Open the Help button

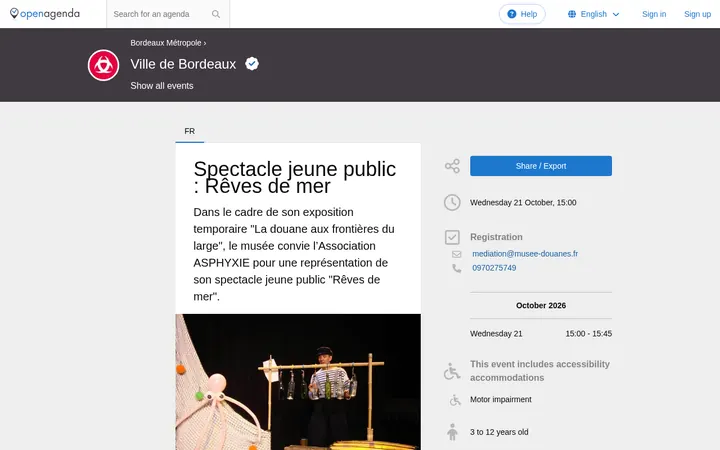[522, 14]
